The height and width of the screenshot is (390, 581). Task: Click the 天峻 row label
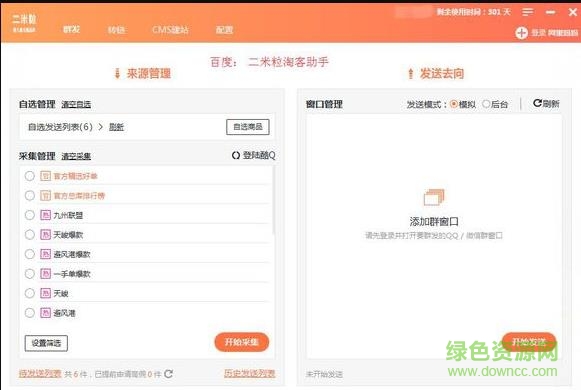(x=61, y=294)
